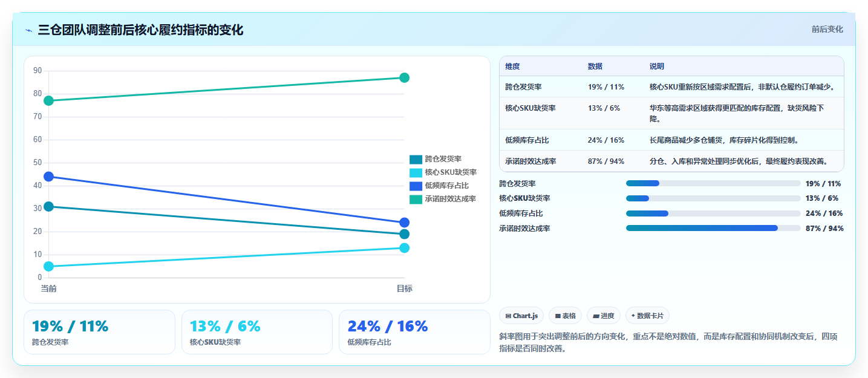Click the 斜率图用于突出 footnote paragraph
Viewport: 868px width, 378px height.
click(668, 342)
